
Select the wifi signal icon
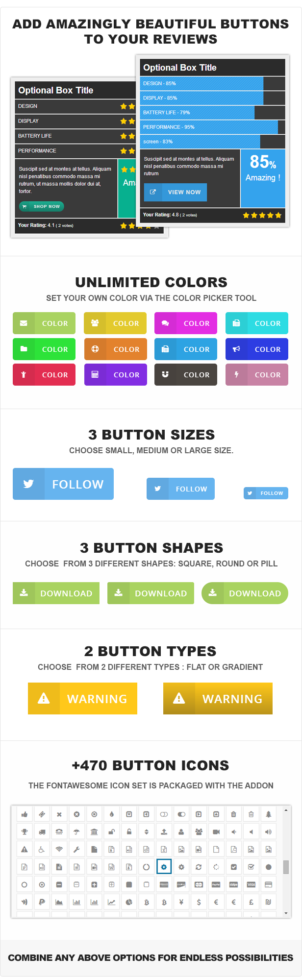point(59,849)
